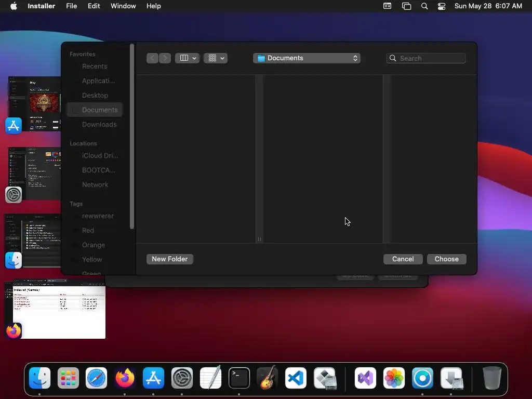
Task: Open the Edit menu
Action: pyautogui.click(x=94, y=6)
